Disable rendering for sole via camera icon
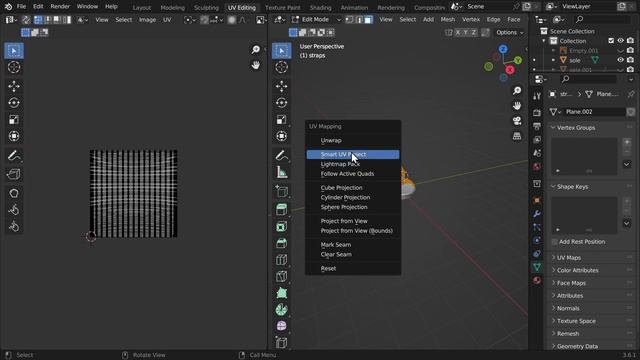640x360 pixels. (x=631, y=60)
